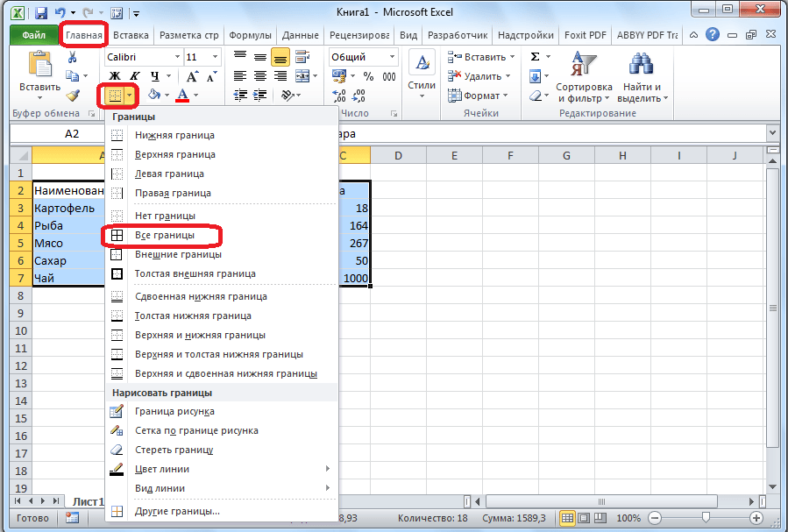Click the Format Painter brush icon

coord(73,96)
